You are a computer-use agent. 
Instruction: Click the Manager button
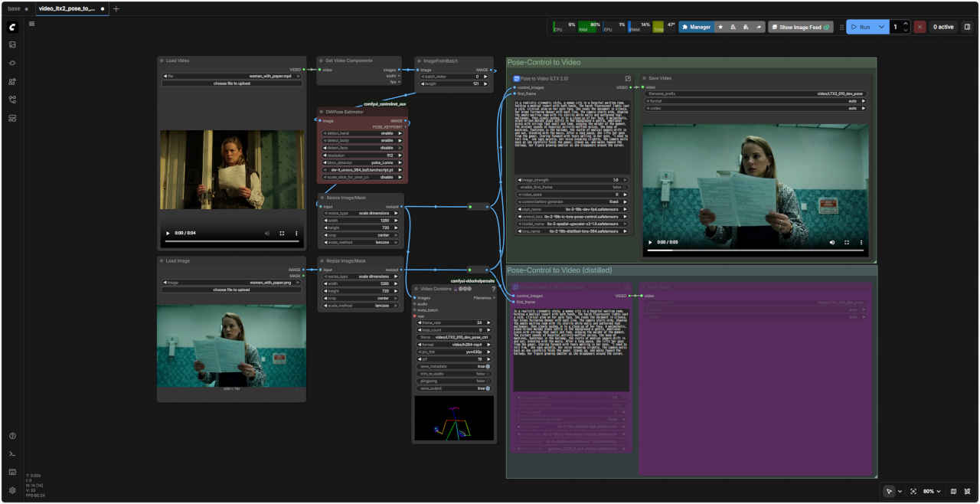(x=696, y=27)
